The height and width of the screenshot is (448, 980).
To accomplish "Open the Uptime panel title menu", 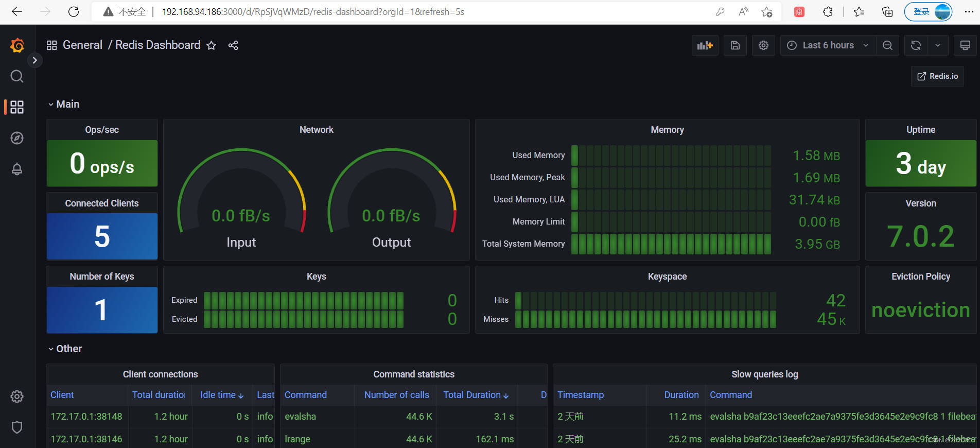I will [x=921, y=130].
